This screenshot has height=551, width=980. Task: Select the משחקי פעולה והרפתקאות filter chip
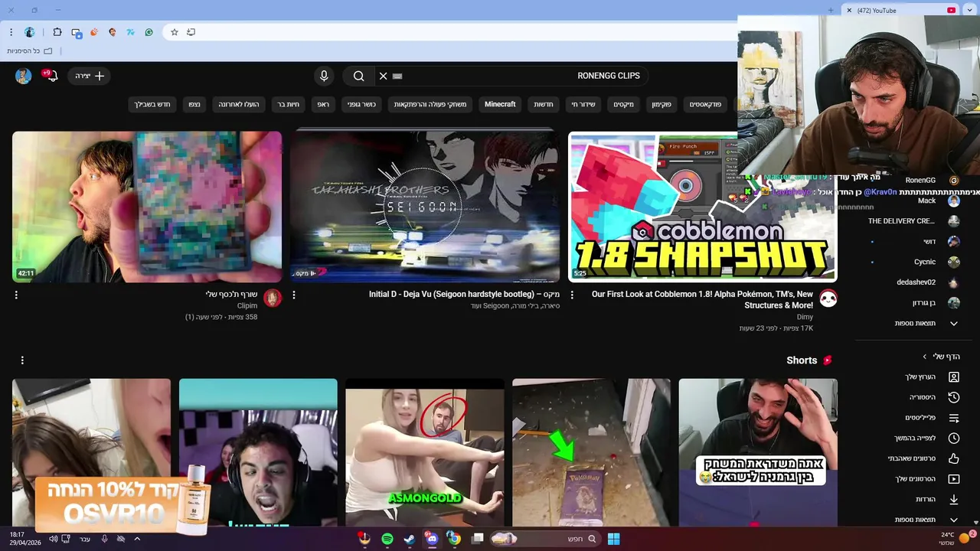coord(430,104)
